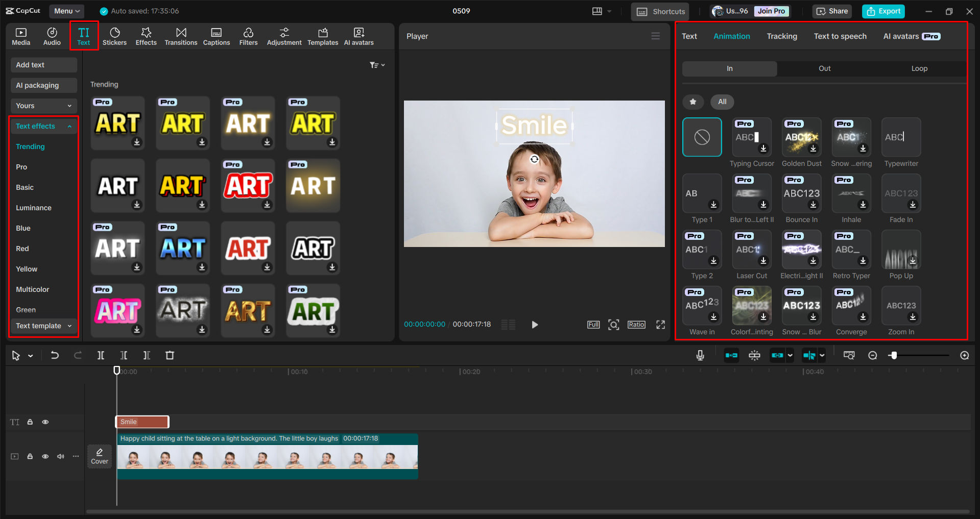Image resolution: width=980 pixels, height=519 pixels.
Task: Expand the Text template section
Action: point(43,326)
